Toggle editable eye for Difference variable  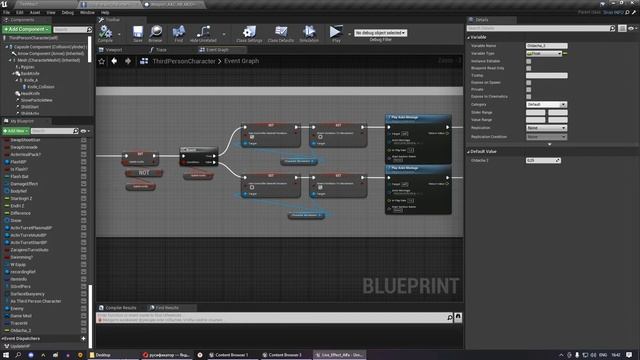[84, 213]
